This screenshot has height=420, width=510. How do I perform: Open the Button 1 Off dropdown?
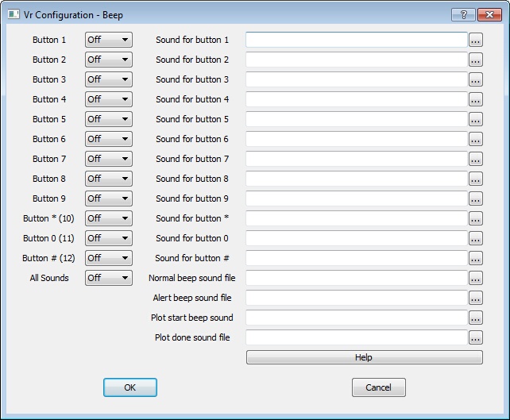pos(109,40)
